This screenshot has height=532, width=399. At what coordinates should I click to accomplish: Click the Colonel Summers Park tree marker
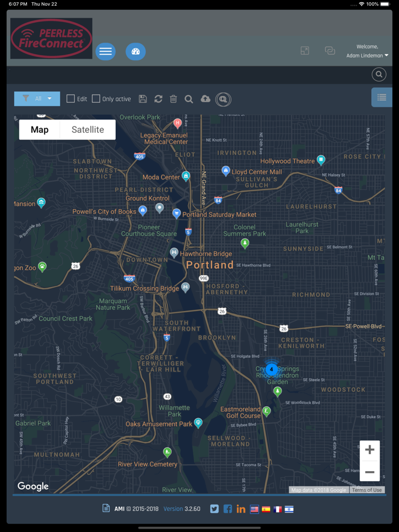(x=245, y=243)
